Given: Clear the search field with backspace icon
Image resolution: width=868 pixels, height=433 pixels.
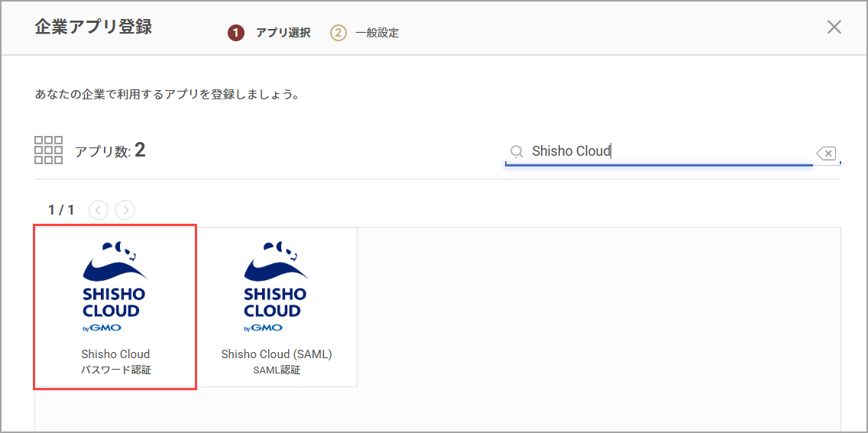Looking at the screenshot, I should click(826, 153).
